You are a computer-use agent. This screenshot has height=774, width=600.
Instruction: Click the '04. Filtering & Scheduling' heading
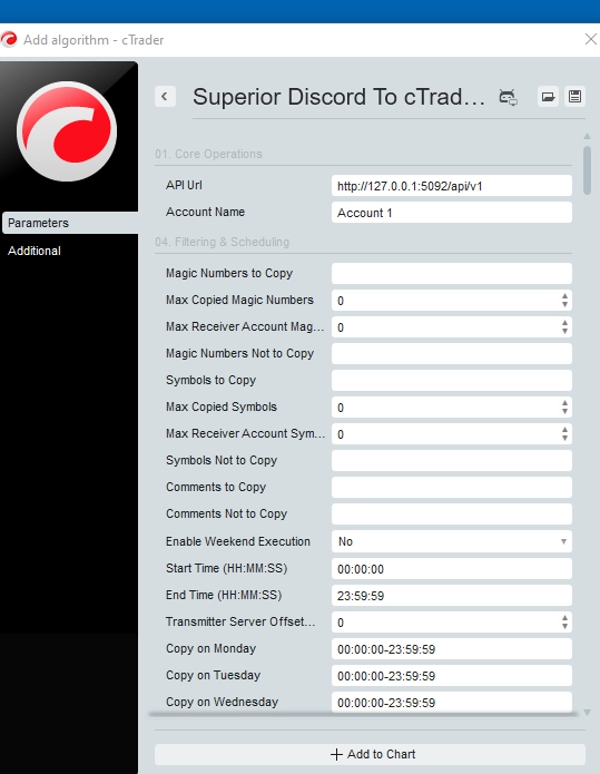pyautogui.click(x=222, y=242)
